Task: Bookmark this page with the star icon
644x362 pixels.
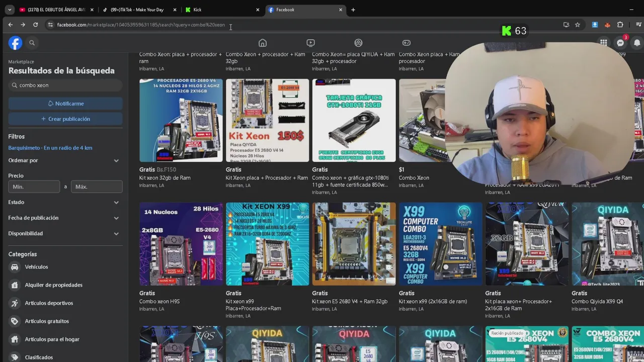Action: 578,25
